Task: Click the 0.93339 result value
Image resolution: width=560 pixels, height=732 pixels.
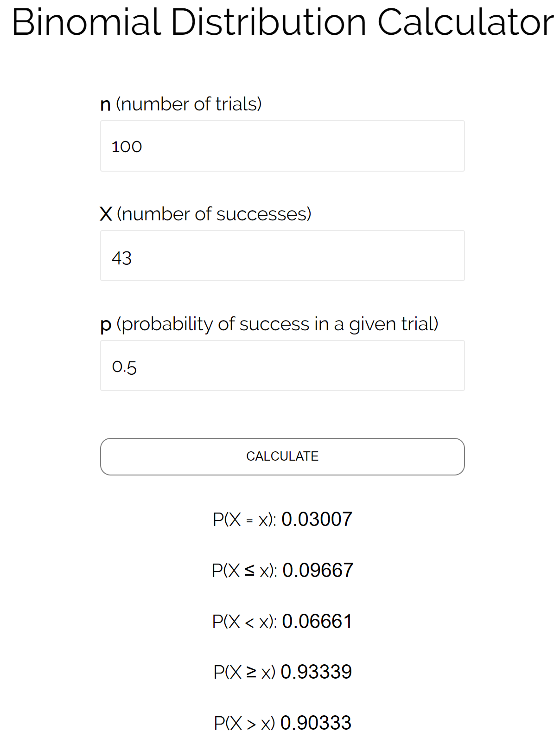Action: tap(317, 672)
